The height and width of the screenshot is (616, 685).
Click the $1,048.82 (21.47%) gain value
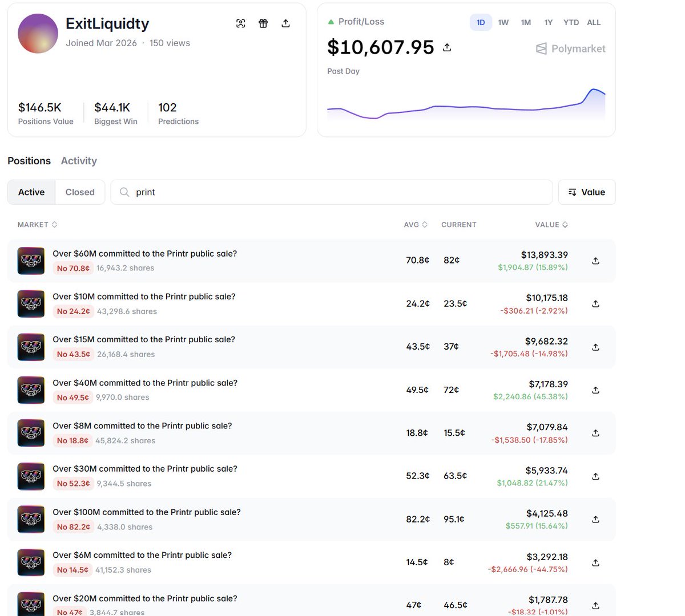point(533,483)
